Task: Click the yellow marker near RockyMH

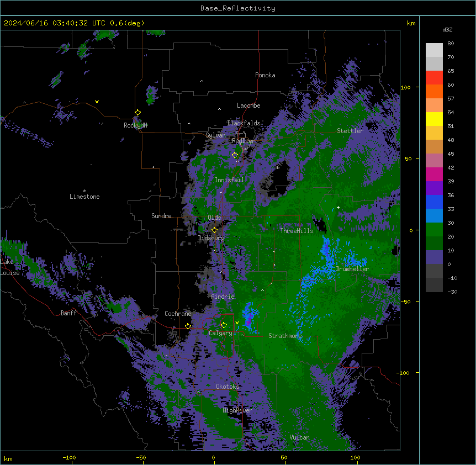Action: pos(137,113)
